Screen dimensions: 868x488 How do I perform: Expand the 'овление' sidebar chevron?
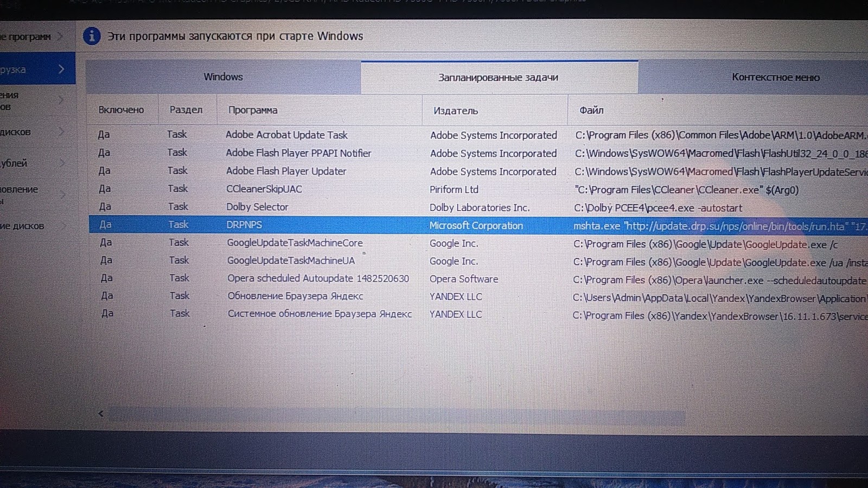pos(62,194)
